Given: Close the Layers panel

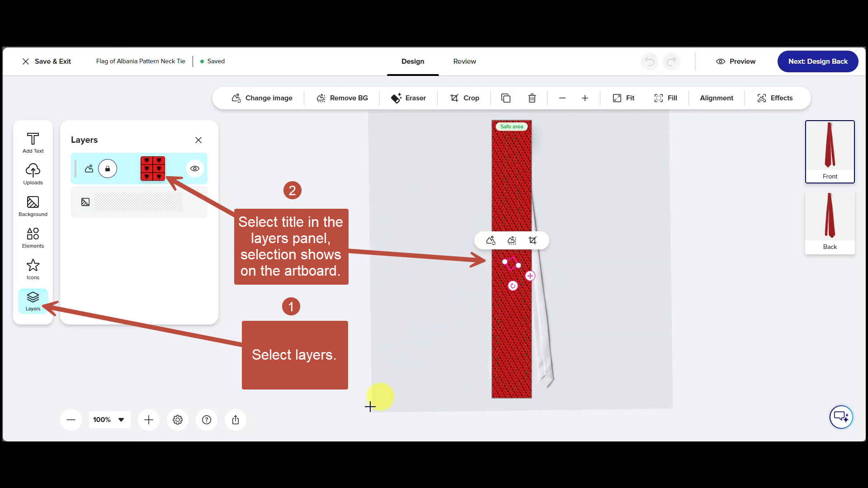Looking at the screenshot, I should [x=198, y=140].
